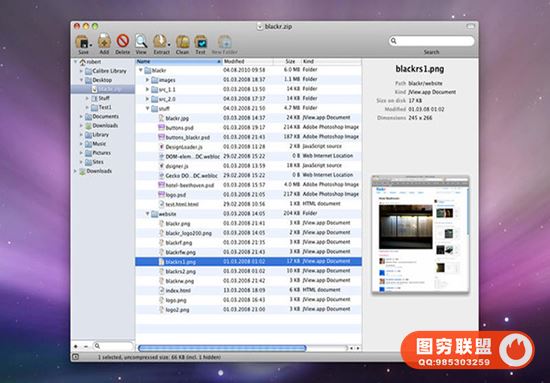Image resolution: width=550 pixels, height=383 pixels.
Task: Select the dsigner.js file icon
Action: coord(161,166)
